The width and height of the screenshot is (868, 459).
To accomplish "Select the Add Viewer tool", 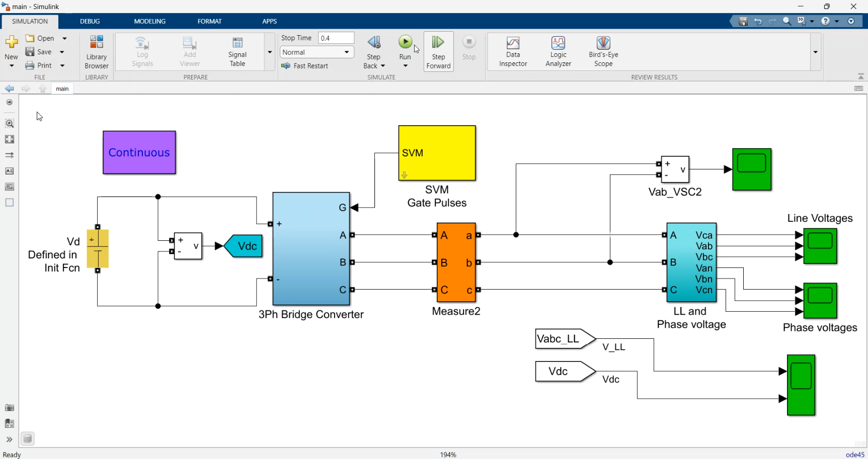I will click(x=189, y=50).
